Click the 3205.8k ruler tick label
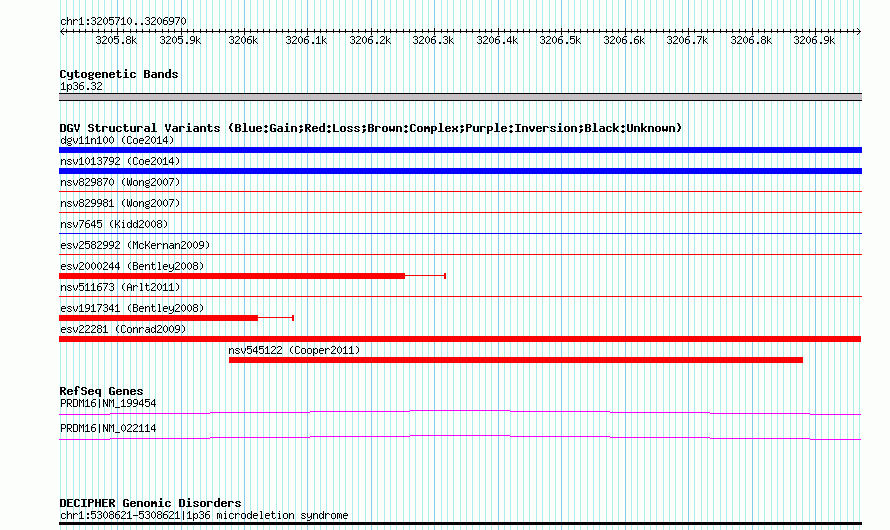Screen dimensions: 890x530 (x=116, y=40)
